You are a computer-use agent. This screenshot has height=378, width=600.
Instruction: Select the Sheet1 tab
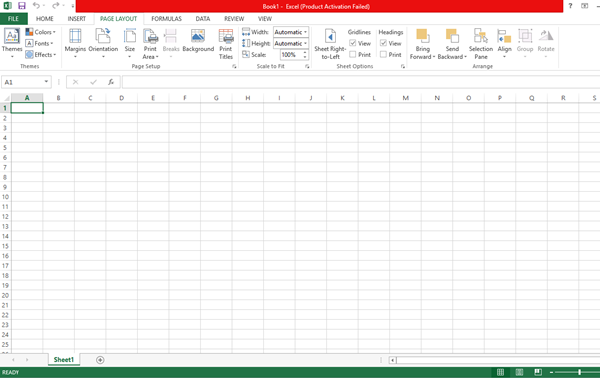pyautogui.click(x=64, y=360)
